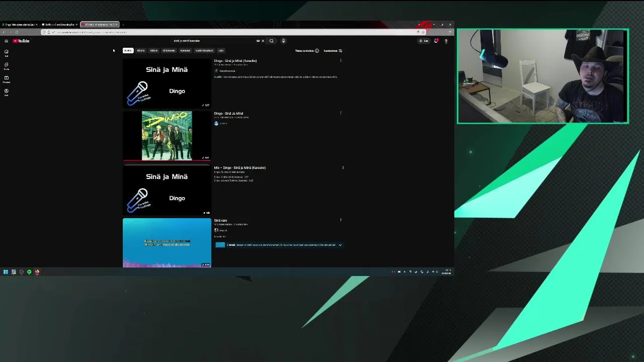Select the Uudet lisäykset filter chip
644x362 pixels.
pos(204,50)
